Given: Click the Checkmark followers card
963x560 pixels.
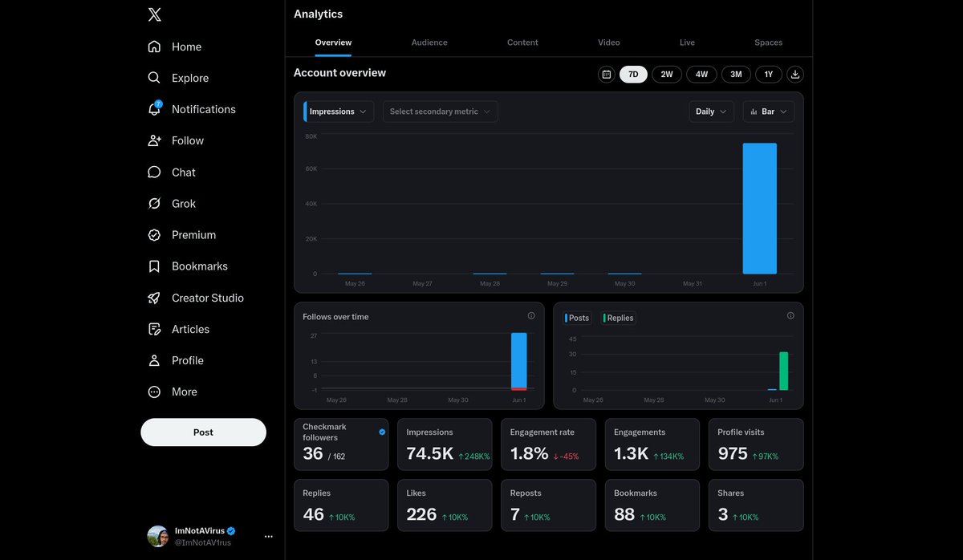Looking at the screenshot, I should point(341,444).
